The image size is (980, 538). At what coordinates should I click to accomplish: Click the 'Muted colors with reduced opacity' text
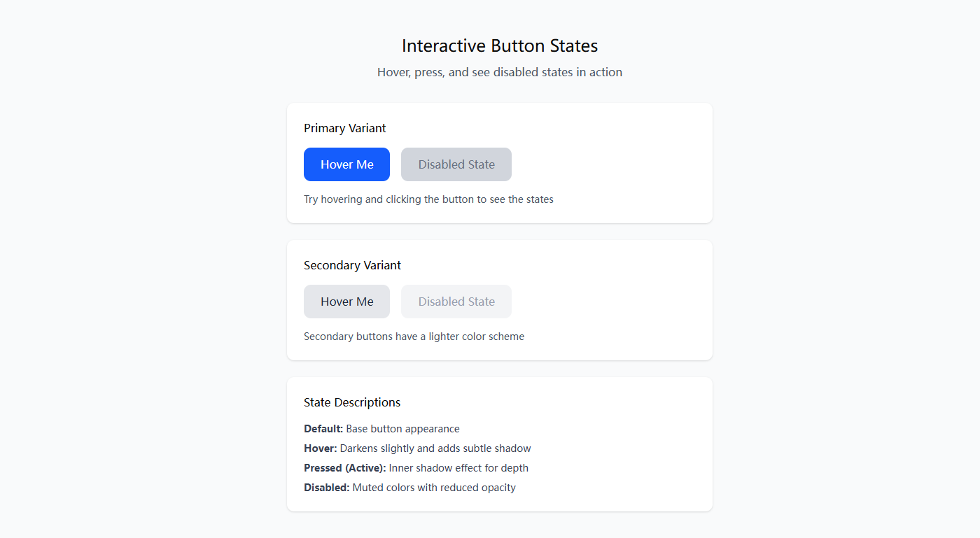pos(434,488)
